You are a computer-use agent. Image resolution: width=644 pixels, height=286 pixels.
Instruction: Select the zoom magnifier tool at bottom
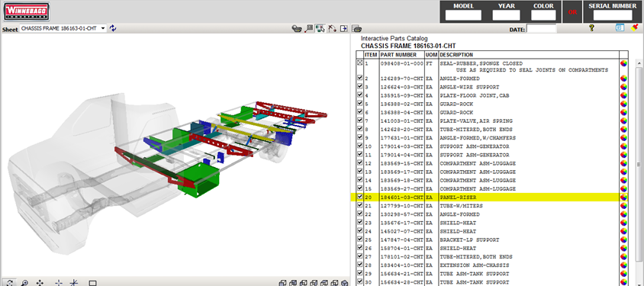tap(24, 283)
